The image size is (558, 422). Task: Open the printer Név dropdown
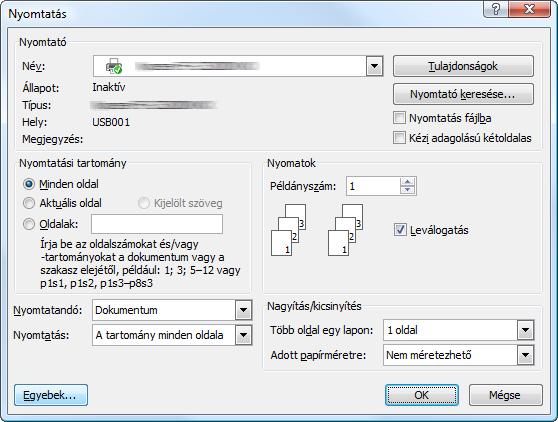374,66
